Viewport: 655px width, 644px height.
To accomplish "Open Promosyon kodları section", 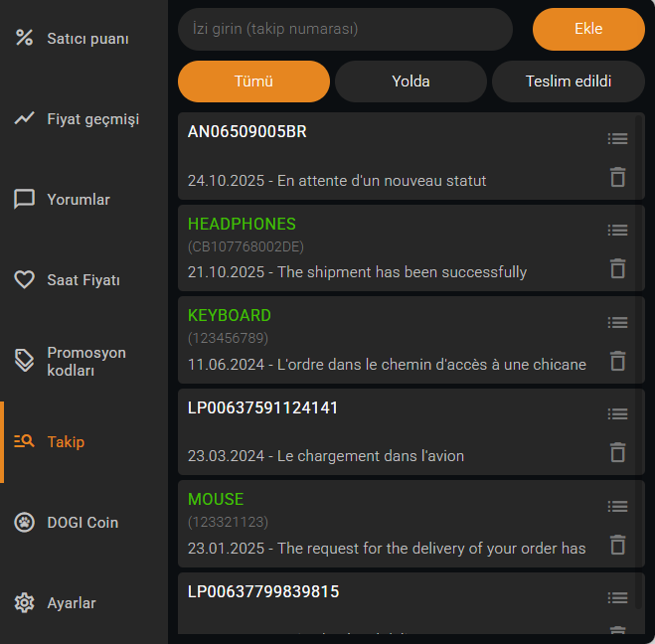I will tap(86, 362).
